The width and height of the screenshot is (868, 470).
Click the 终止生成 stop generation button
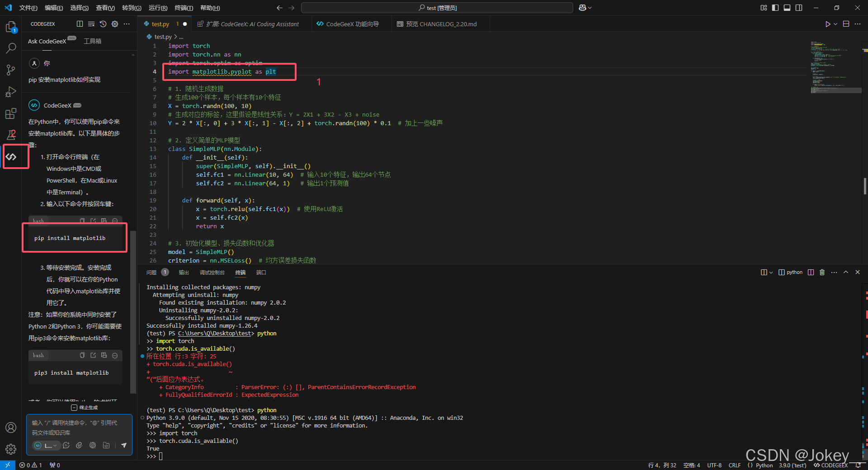[x=84, y=408]
